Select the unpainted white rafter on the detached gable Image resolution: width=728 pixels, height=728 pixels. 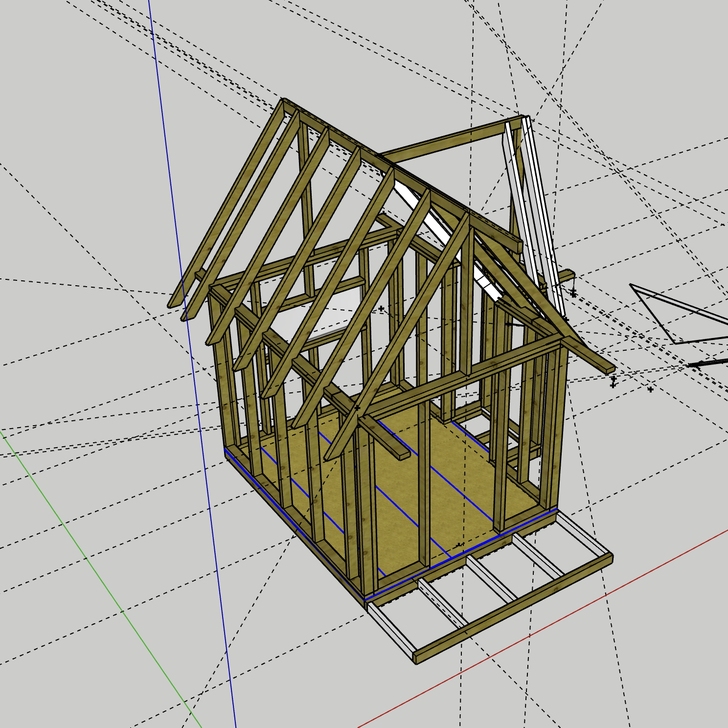(543, 215)
